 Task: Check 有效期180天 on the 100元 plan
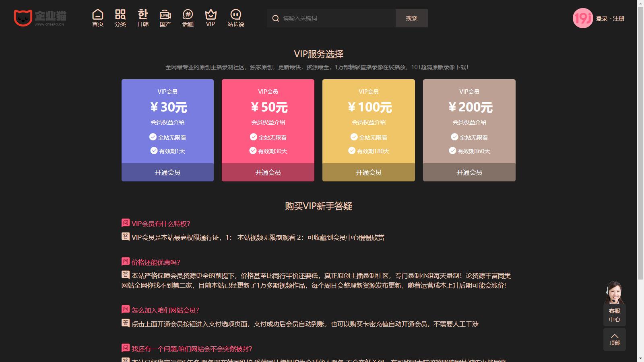(x=352, y=151)
